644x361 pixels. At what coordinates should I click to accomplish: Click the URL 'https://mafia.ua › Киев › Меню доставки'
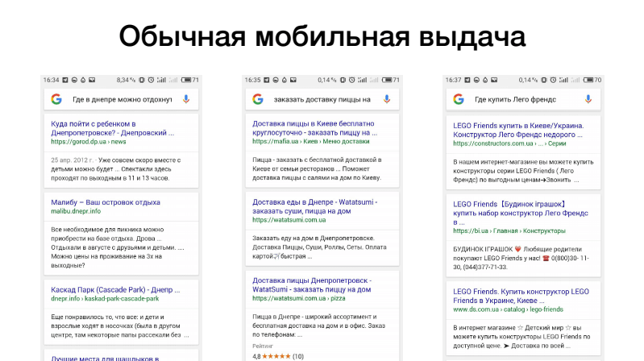click(311, 141)
